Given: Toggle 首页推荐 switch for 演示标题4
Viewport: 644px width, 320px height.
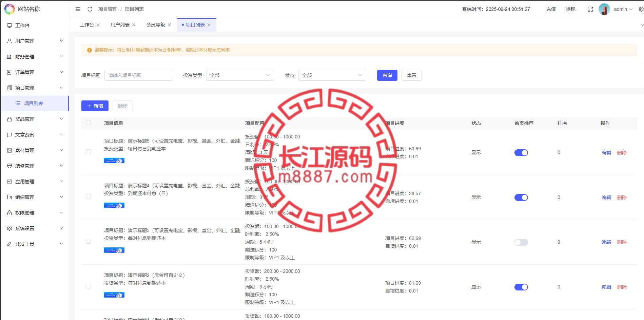Looking at the screenshot, I should 521,197.
